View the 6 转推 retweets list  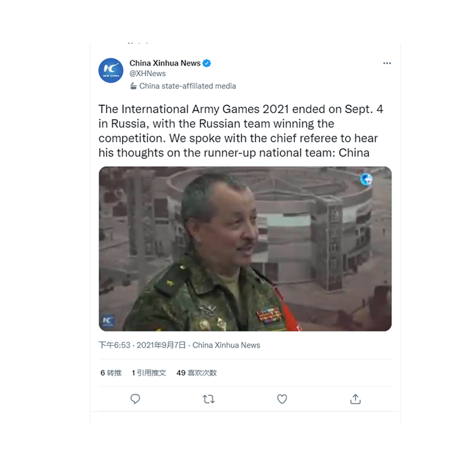[111, 373]
